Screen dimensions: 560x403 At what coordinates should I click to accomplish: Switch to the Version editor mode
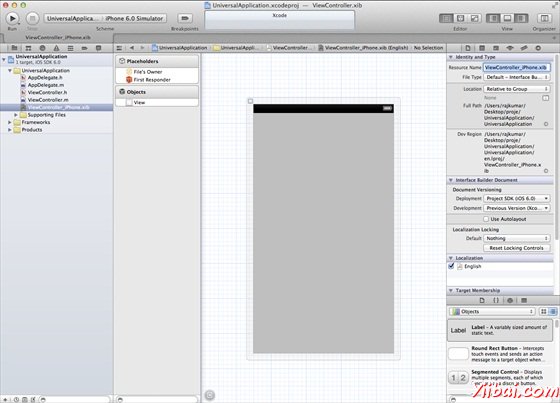[x=474, y=18]
